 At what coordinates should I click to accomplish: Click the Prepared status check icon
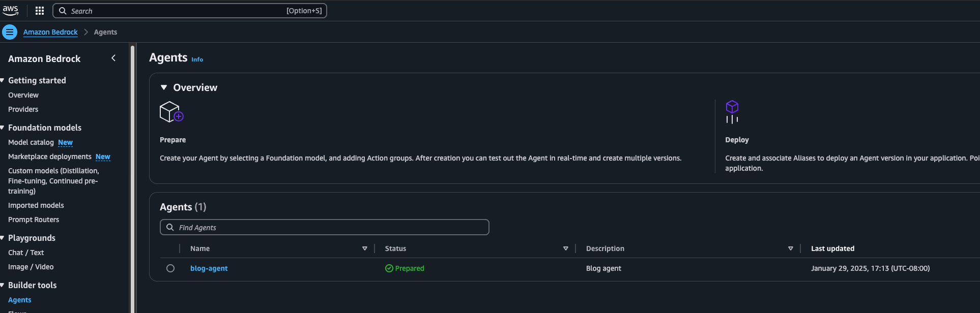(x=389, y=268)
